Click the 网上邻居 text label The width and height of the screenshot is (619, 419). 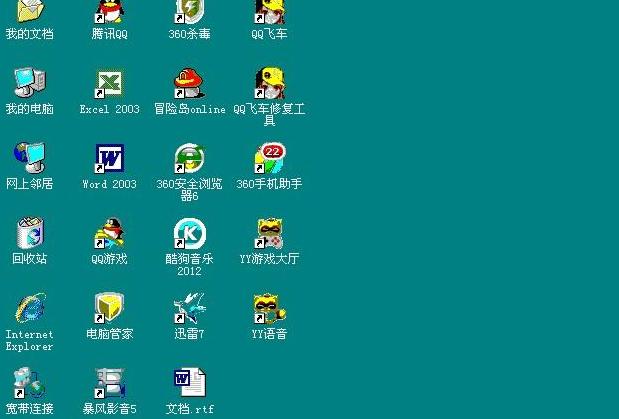coord(30,184)
